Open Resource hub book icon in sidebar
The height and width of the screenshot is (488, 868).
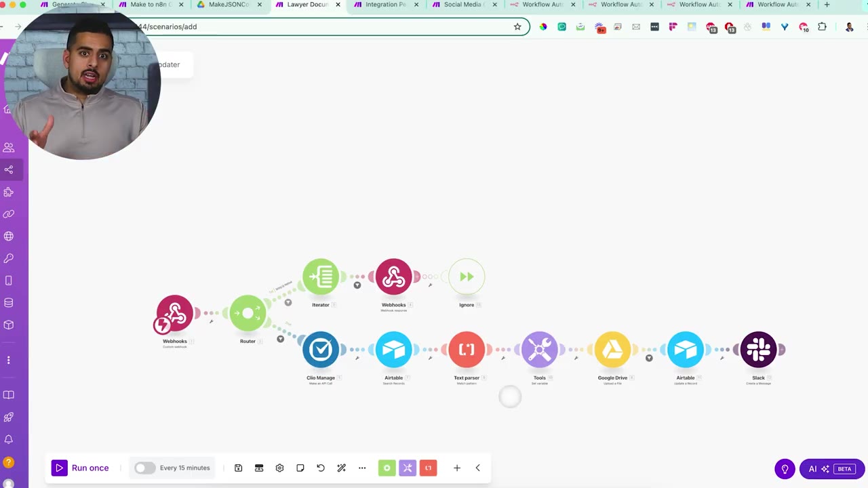pyautogui.click(x=9, y=395)
